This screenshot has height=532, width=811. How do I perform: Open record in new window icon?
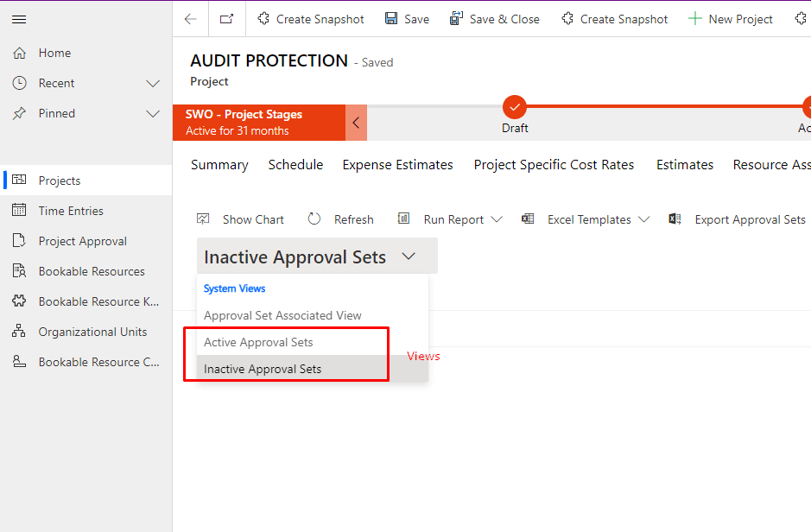(x=226, y=19)
